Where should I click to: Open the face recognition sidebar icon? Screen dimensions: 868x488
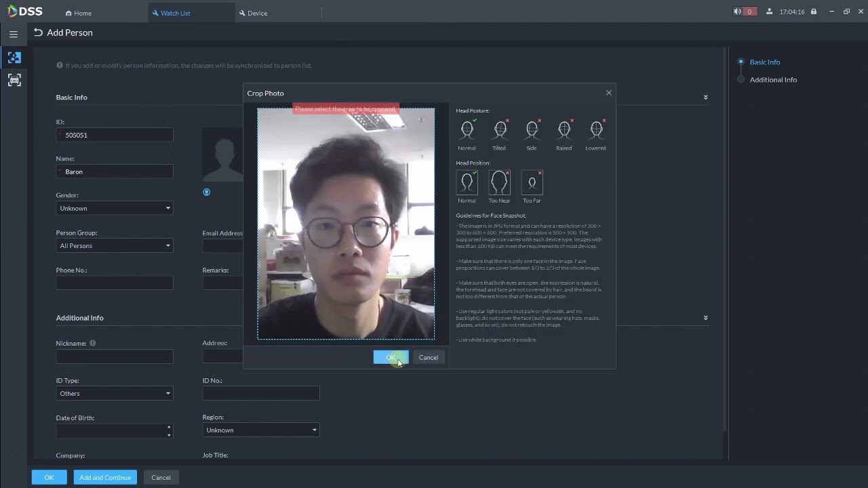click(x=14, y=58)
